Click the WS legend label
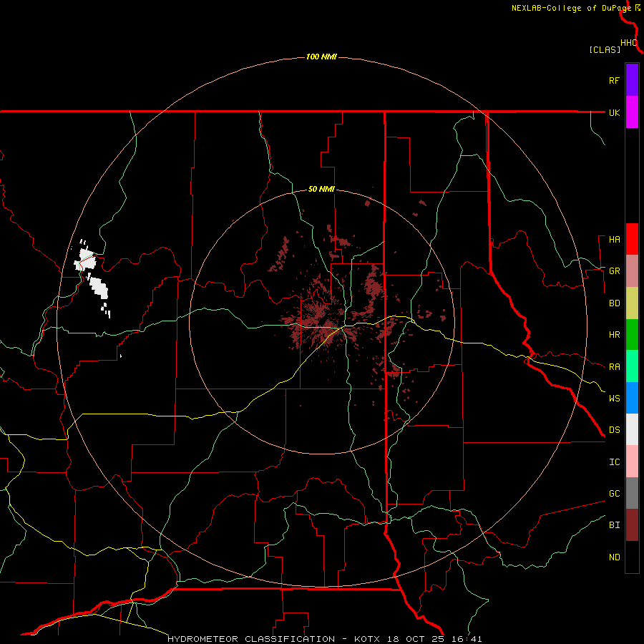 (614, 398)
